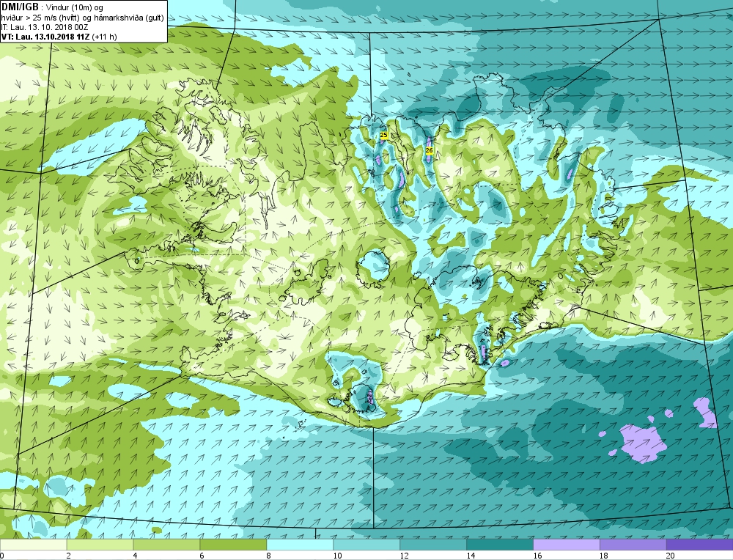Click the legend scale number 8
The width and height of the screenshot is (733, 560).
(x=268, y=556)
